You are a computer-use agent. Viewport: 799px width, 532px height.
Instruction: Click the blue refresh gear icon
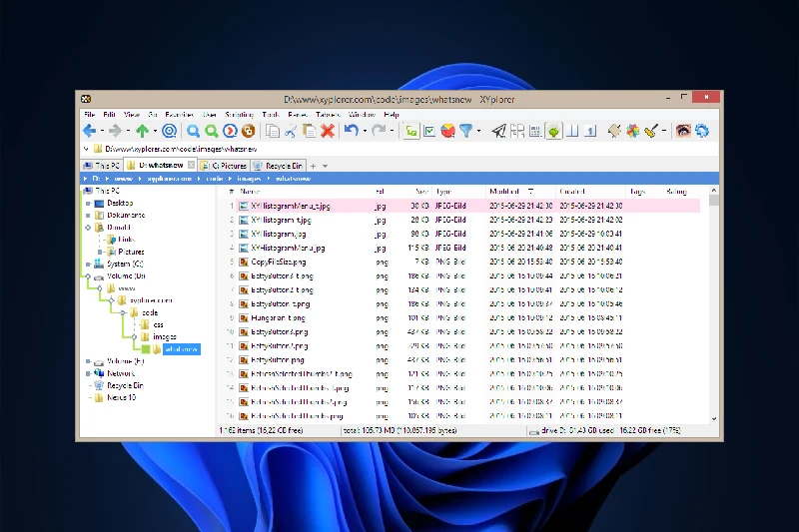click(702, 132)
